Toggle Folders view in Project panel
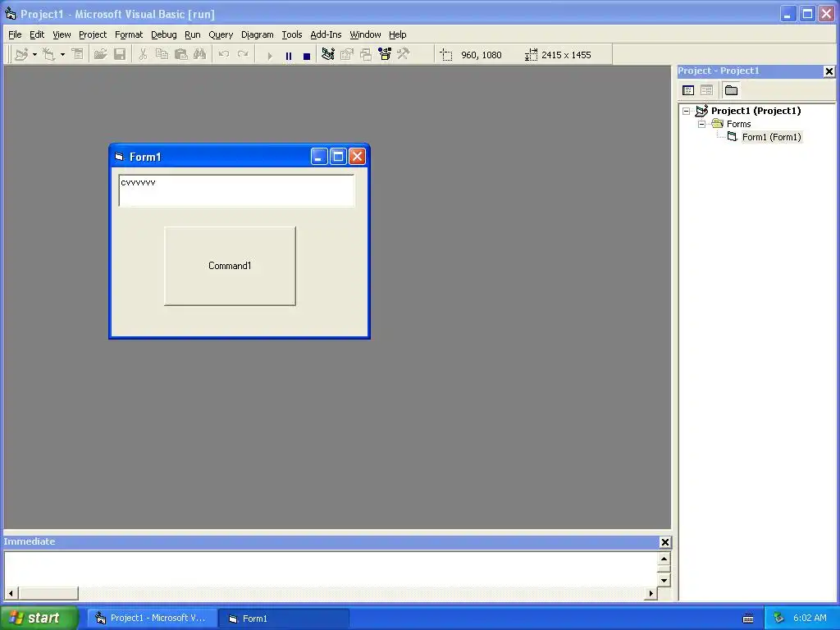 [731, 90]
